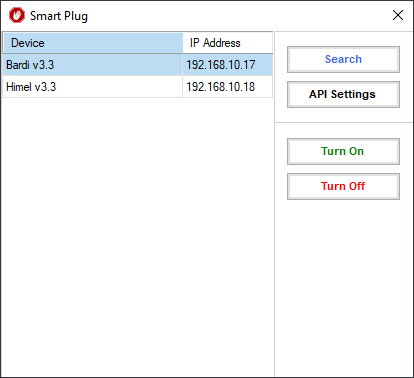
Task: Click IP address 192.168.10.18
Action: point(221,87)
